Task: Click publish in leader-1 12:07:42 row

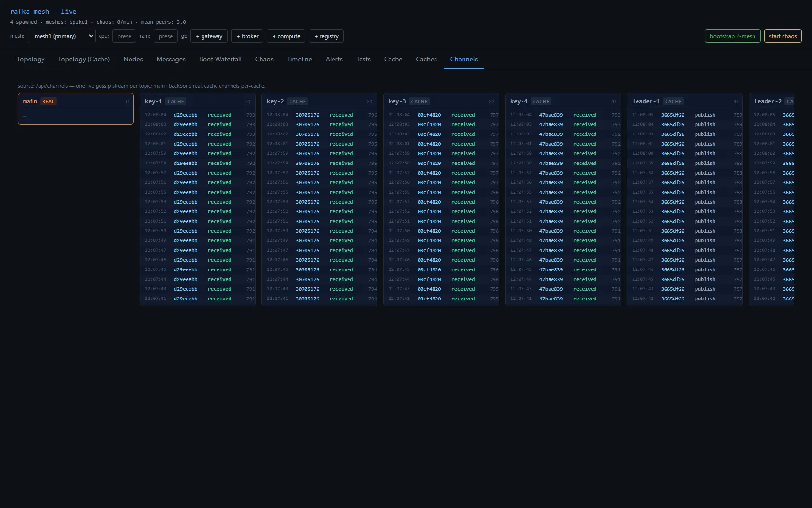Action: click(x=705, y=299)
